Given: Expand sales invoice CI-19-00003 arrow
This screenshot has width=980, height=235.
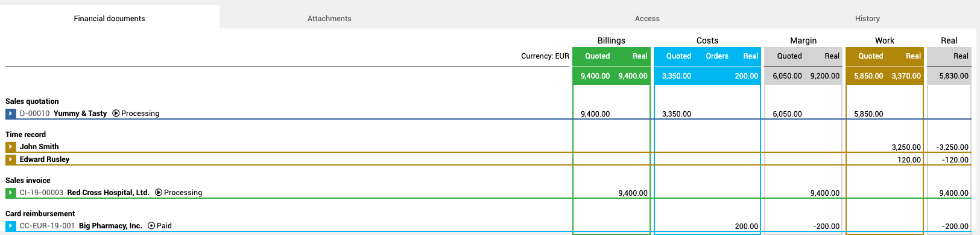Looking at the screenshot, I should (x=11, y=193).
